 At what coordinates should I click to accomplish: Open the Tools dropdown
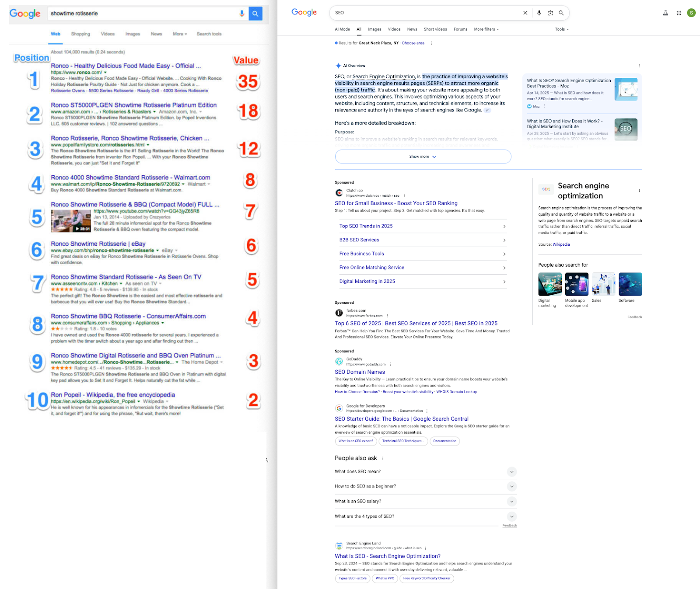pos(562,29)
